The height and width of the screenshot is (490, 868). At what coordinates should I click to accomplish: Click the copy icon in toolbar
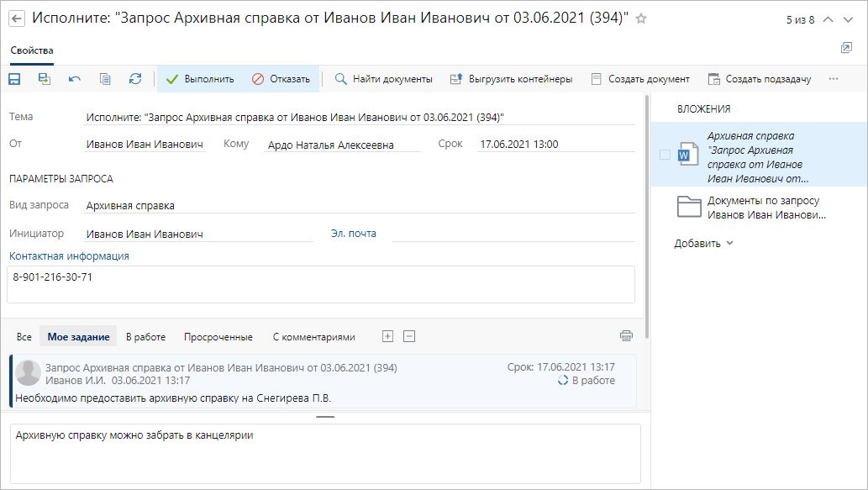105,79
